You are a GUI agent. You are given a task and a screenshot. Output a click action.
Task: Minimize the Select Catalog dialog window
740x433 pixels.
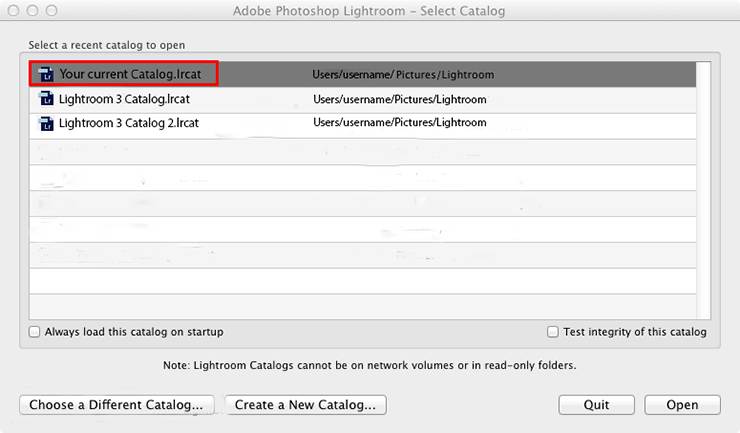tap(33, 11)
